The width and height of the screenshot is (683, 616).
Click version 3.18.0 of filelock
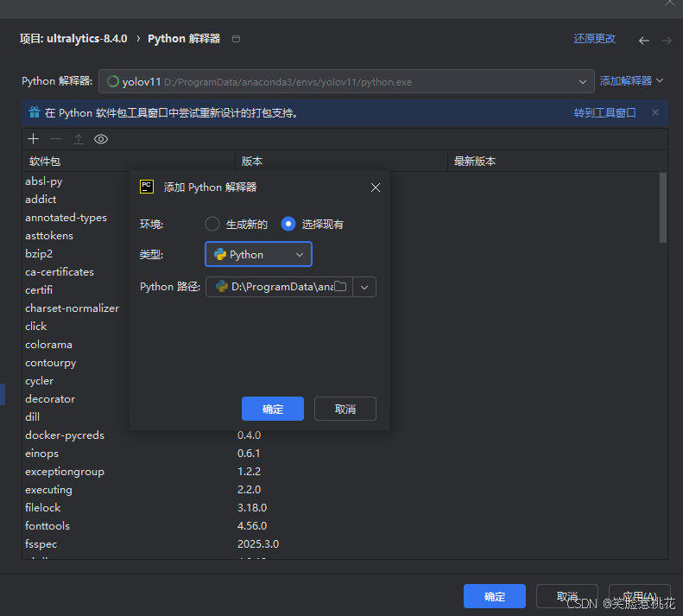tap(252, 507)
